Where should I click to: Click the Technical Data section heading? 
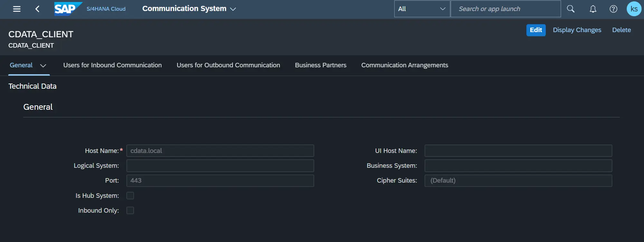tap(33, 86)
